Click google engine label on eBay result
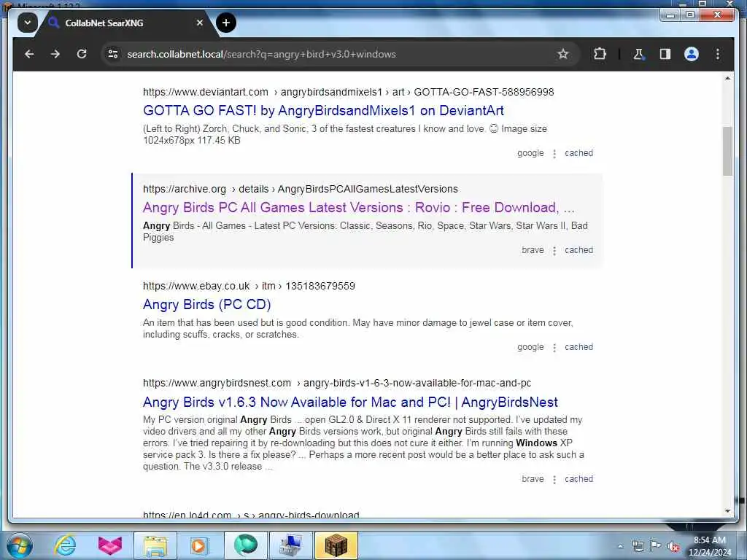The width and height of the screenshot is (747, 560). (530, 347)
